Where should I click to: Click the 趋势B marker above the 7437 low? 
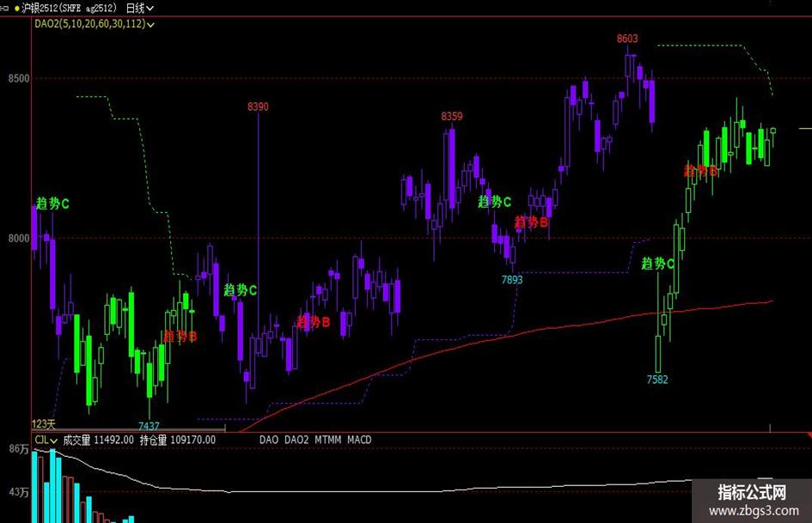tap(180, 337)
